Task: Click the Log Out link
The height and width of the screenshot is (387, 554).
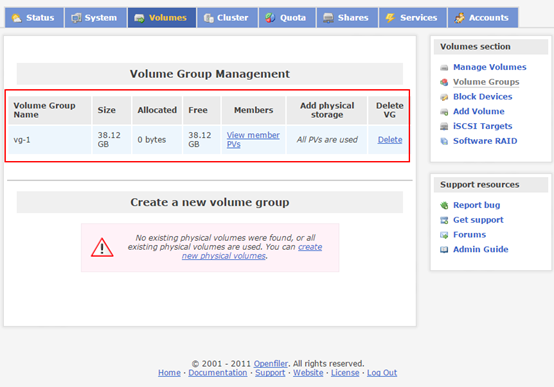Action: [x=382, y=373]
